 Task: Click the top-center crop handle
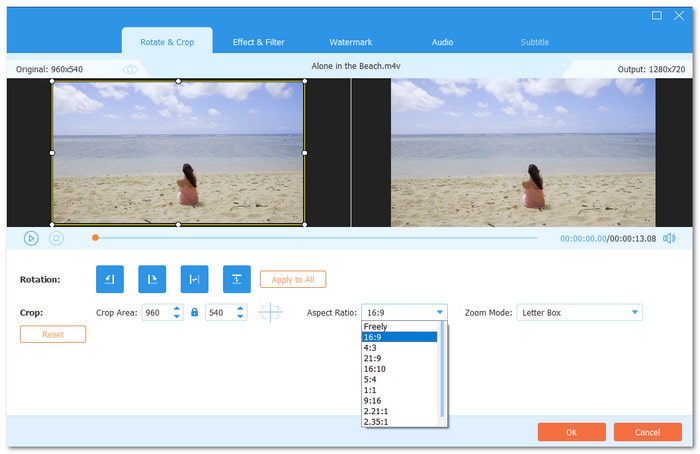[178, 81]
